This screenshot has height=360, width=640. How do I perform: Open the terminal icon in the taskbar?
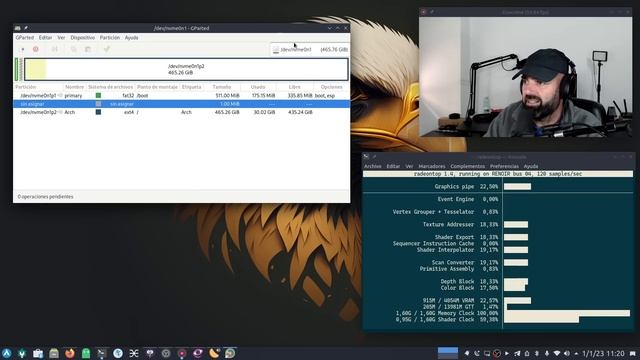[x=102, y=353]
